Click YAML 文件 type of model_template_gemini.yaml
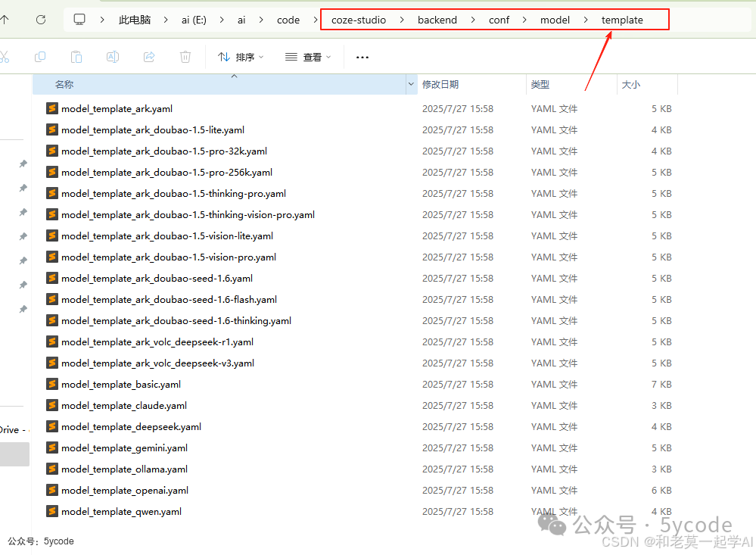 coord(554,448)
